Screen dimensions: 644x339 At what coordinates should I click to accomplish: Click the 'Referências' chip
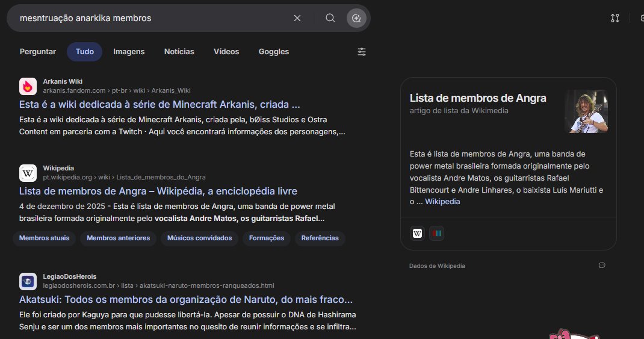click(320, 238)
